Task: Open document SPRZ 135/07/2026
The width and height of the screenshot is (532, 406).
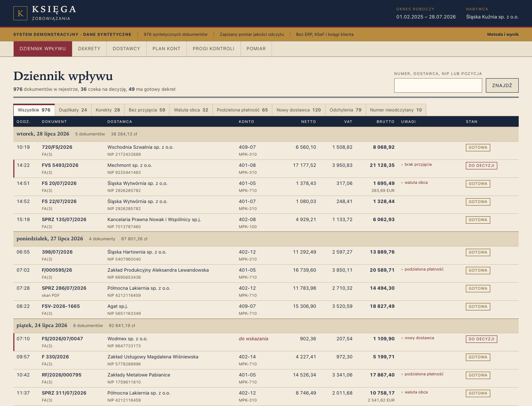Action: tap(64, 220)
